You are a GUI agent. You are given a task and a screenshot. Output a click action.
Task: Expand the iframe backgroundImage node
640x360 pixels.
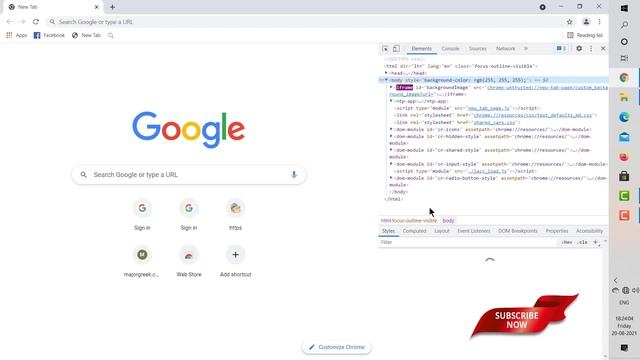point(391,87)
